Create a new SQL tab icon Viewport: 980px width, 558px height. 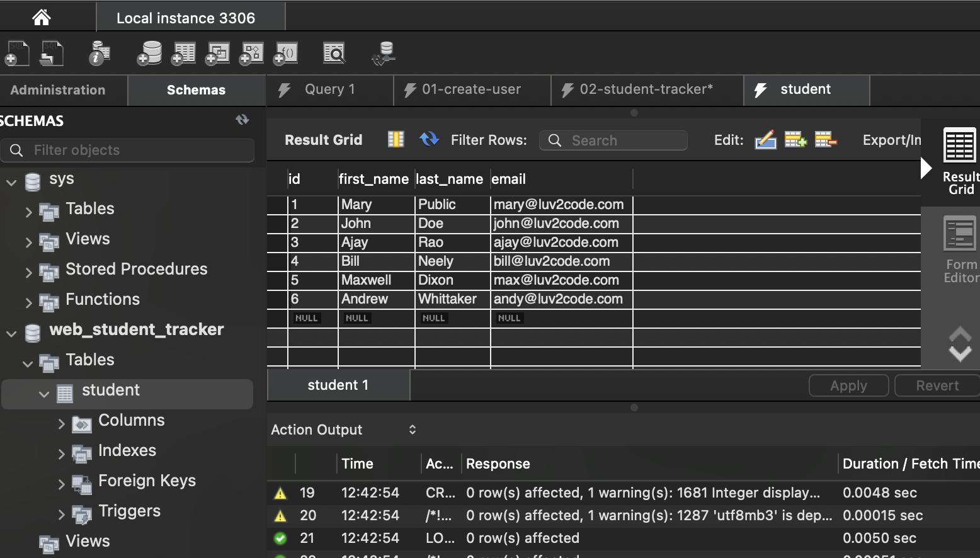17,54
